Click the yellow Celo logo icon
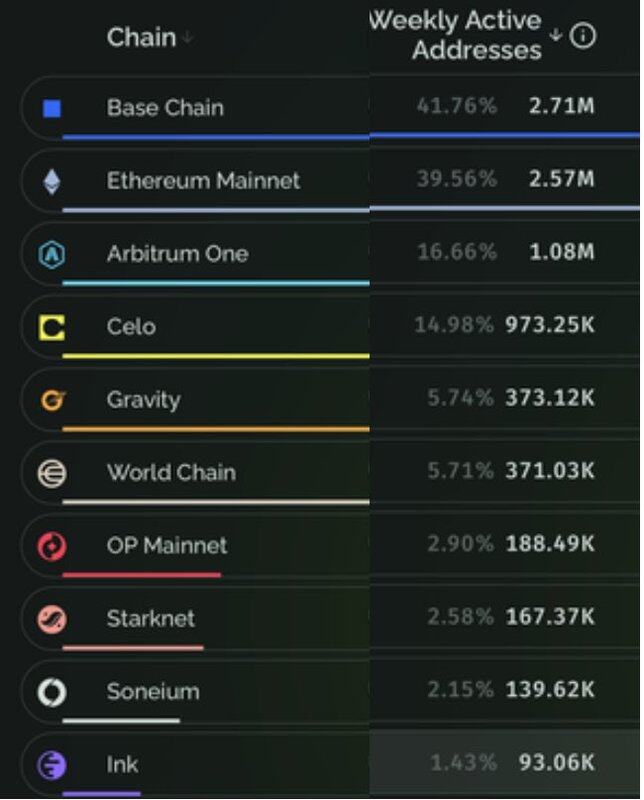The width and height of the screenshot is (644, 800). (x=52, y=327)
